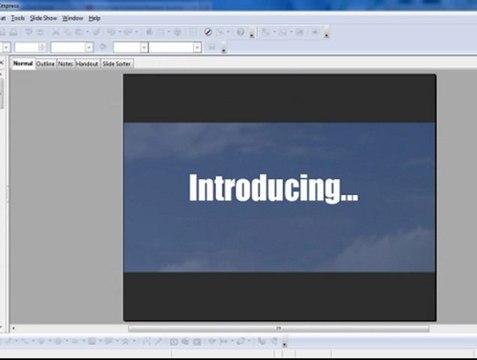Click the new Slide icon
Image resolution: width=477 pixels, height=360 pixels.
[266, 32]
